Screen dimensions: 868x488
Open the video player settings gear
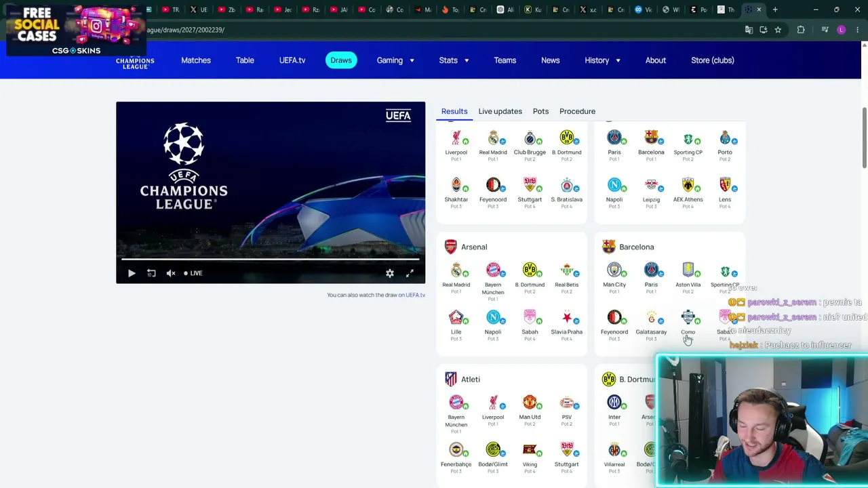click(390, 273)
